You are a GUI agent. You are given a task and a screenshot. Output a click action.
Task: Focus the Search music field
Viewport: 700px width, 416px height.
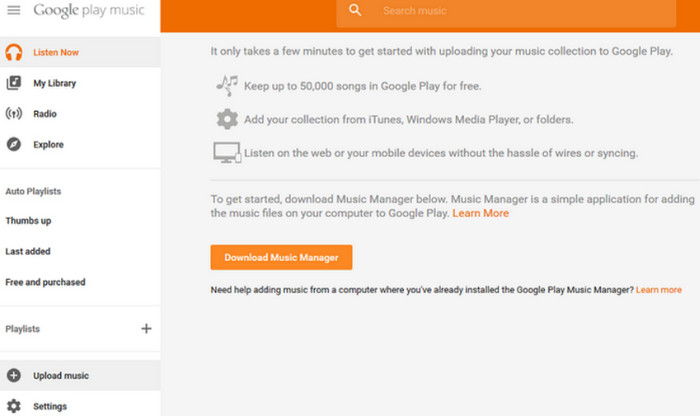[506, 11]
